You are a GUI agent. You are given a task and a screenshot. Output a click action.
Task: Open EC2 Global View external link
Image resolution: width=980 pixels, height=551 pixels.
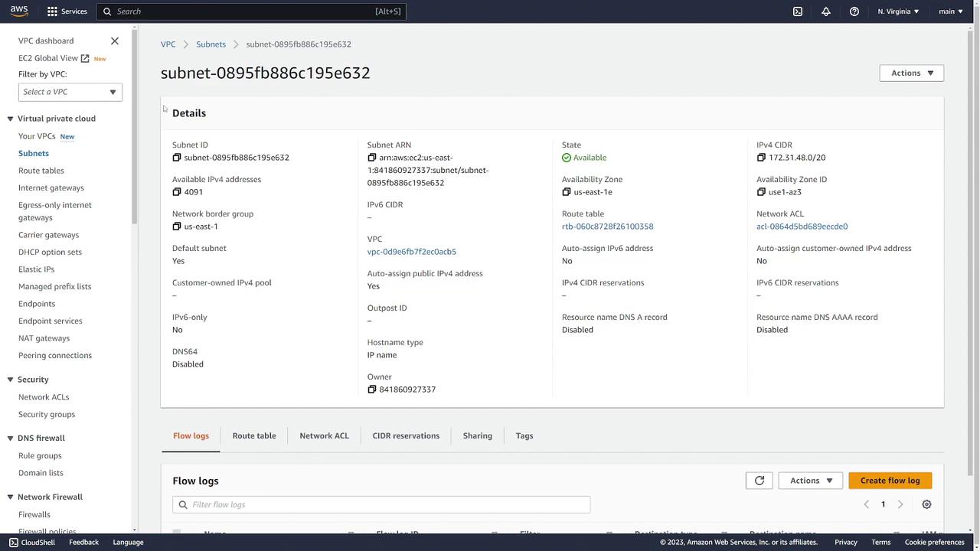tap(54, 58)
